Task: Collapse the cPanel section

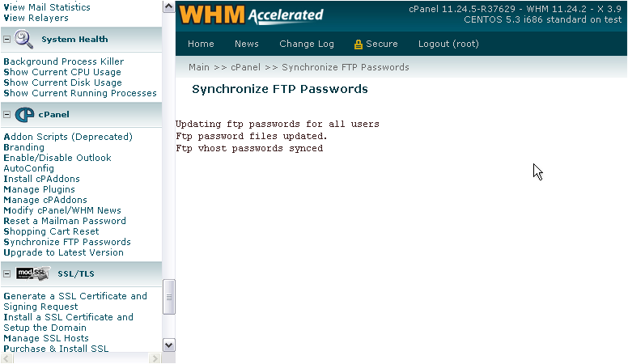Action: coord(6,115)
